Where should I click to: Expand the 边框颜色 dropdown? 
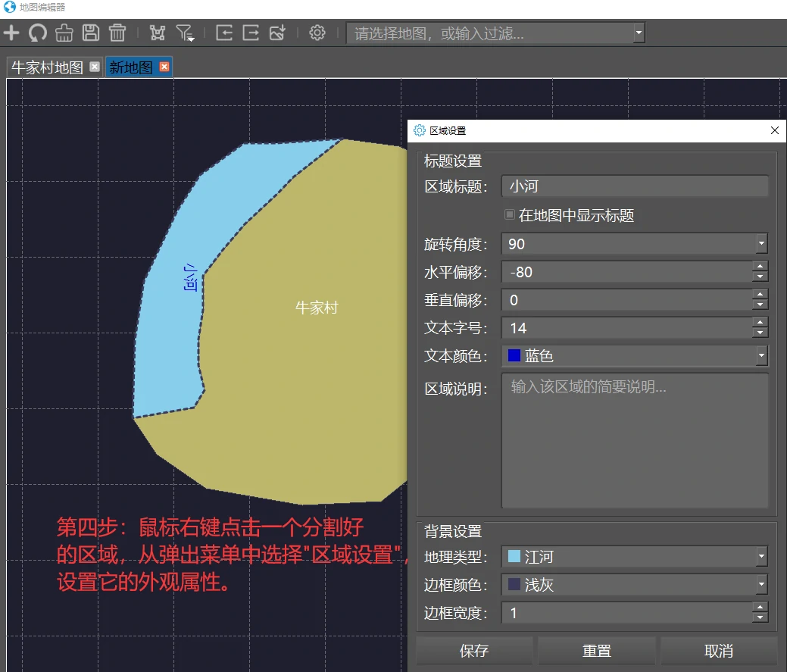[x=761, y=585]
